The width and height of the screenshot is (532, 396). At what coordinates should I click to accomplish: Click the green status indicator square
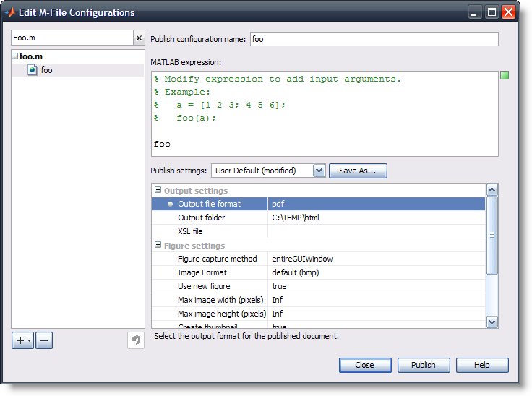[x=505, y=75]
